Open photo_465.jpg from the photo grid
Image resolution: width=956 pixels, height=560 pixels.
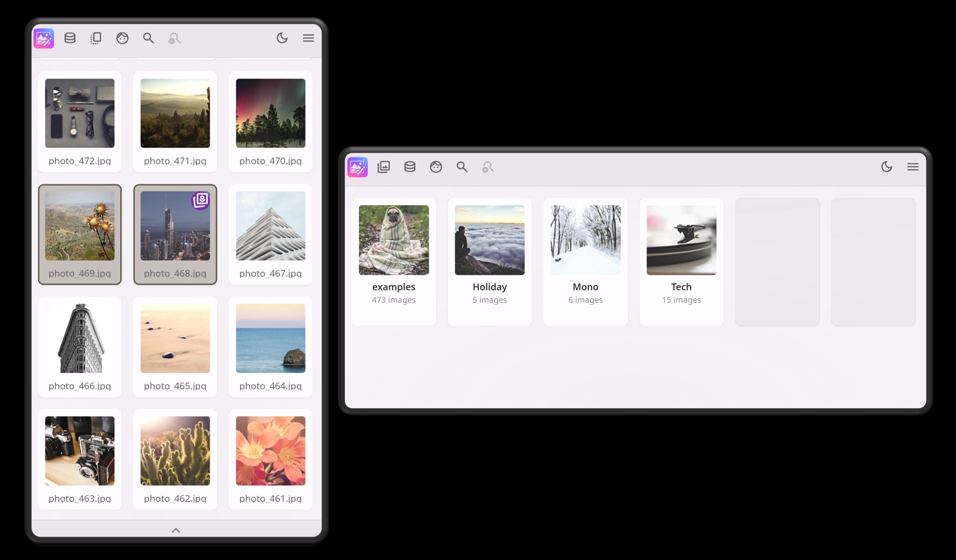pyautogui.click(x=175, y=338)
